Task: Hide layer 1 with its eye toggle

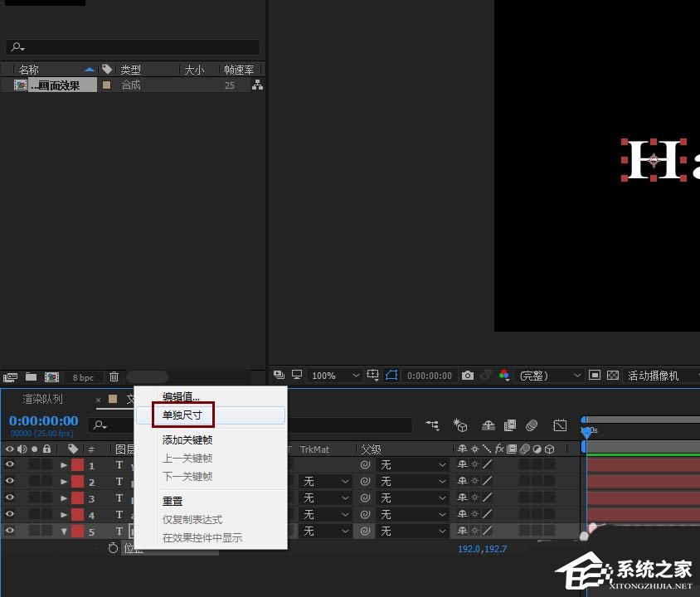Action: click(7, 465)
